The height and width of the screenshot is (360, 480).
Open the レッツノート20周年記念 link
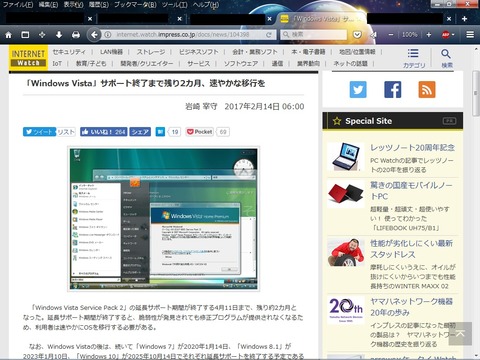tap(413, 147)
